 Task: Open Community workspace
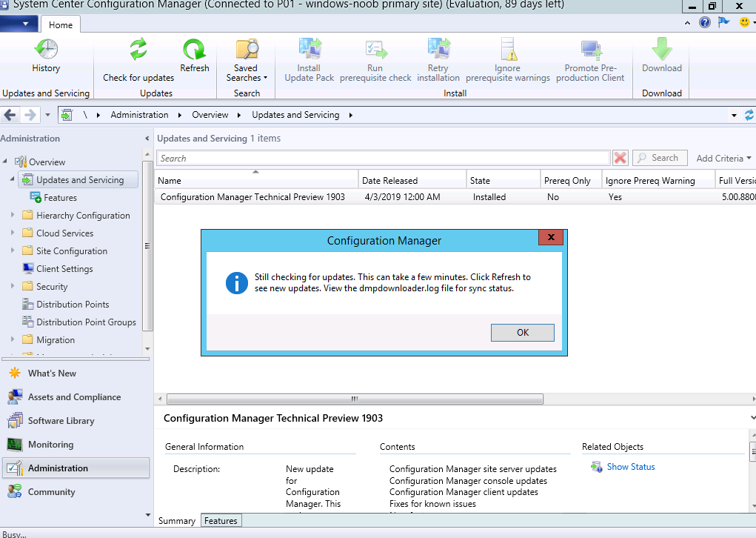point(51,491)
